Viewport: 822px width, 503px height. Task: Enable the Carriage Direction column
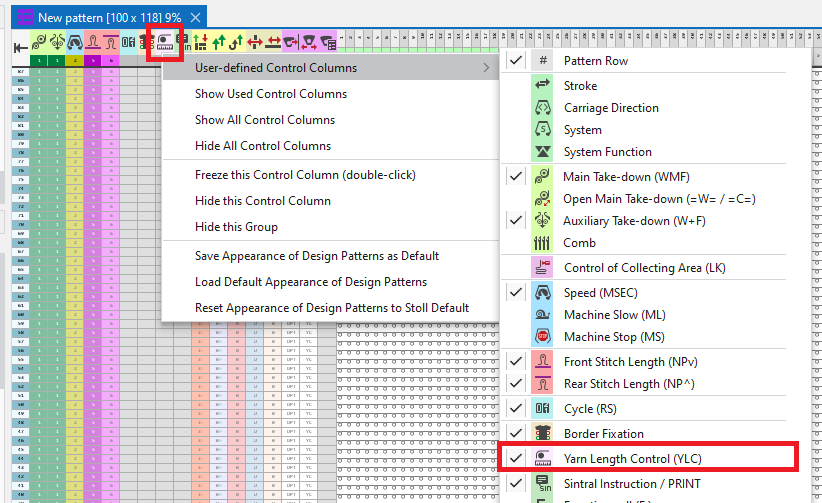610,108
